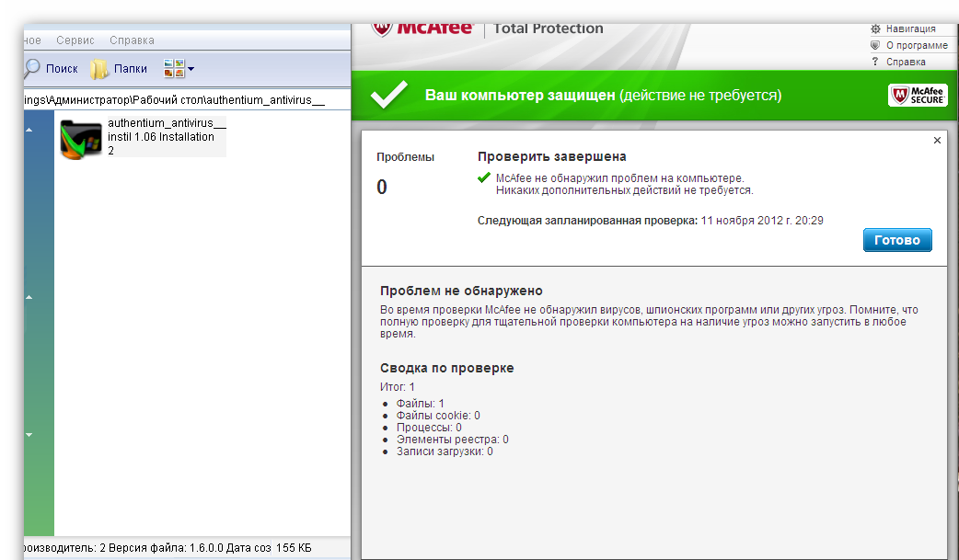Click the question mark help icon

point(875,62)
